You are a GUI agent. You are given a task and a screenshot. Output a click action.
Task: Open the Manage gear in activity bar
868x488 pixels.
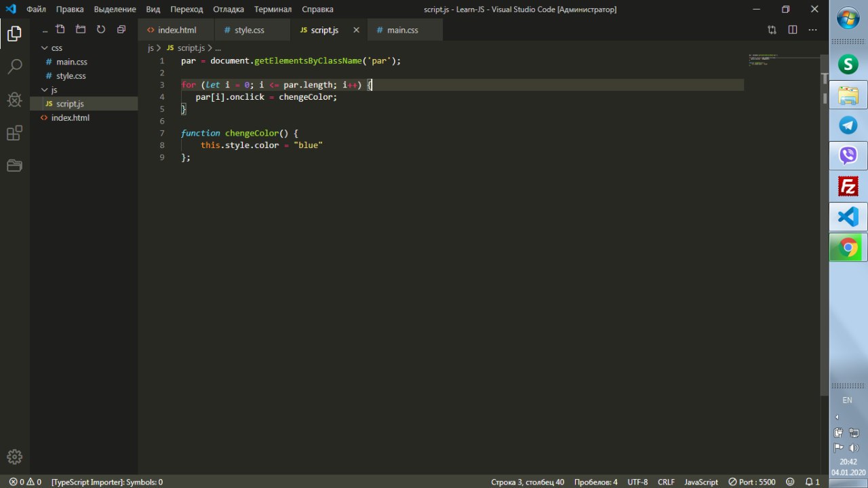(14, 457)
